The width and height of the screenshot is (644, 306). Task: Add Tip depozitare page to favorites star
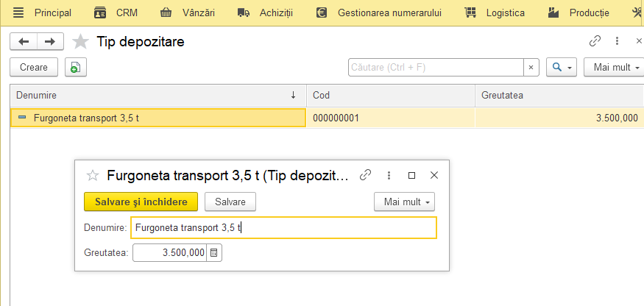[80, 41]
